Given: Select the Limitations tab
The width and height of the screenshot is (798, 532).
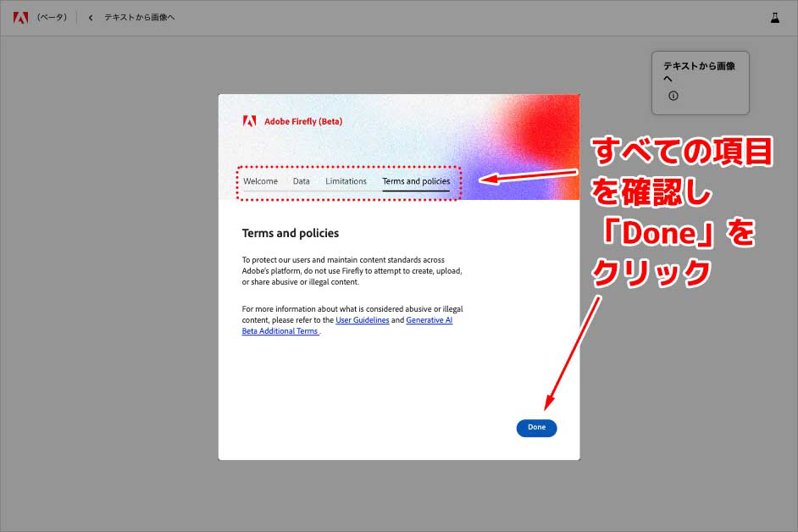Looking at the screenshot, I should (346, 181).
